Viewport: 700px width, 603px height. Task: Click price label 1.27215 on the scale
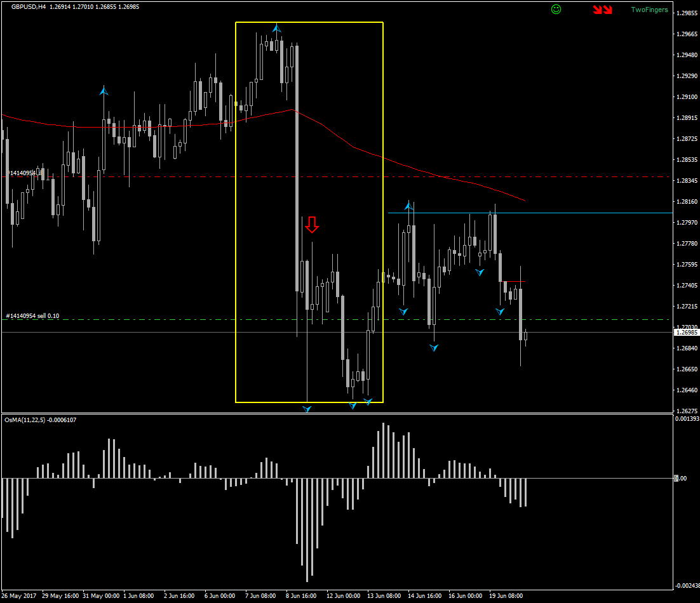(x=687, y=307)
